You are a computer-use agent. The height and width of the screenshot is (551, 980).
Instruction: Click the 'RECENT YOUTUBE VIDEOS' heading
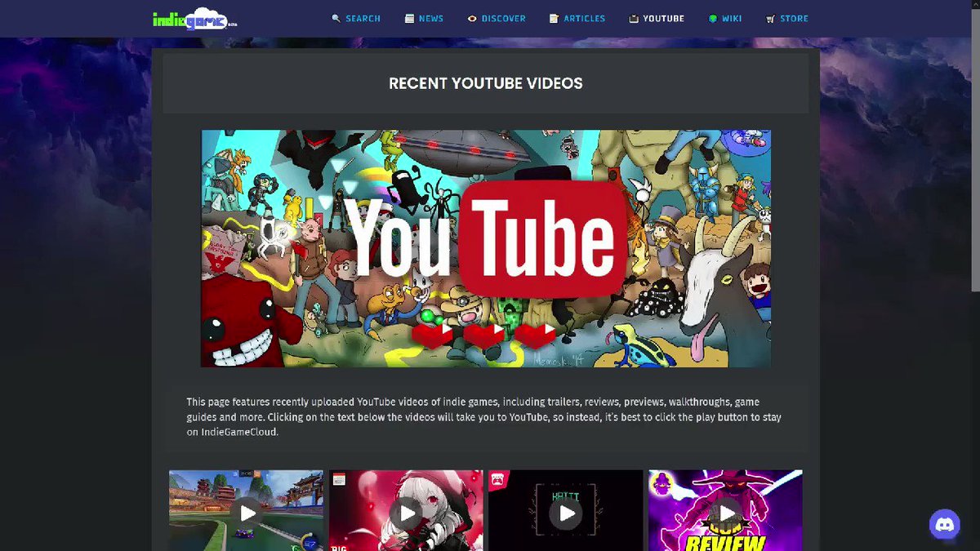[486, 83]
